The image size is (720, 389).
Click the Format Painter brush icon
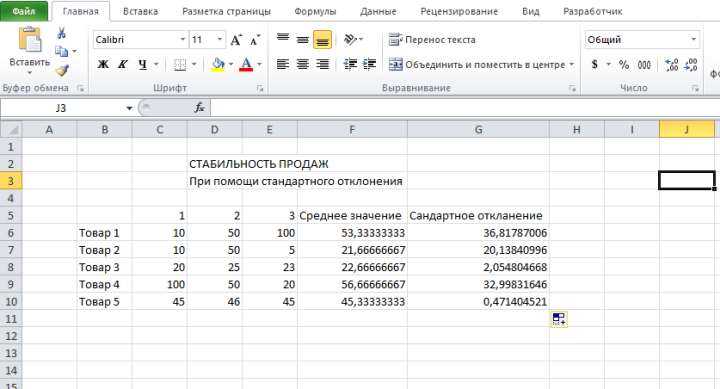61,70
